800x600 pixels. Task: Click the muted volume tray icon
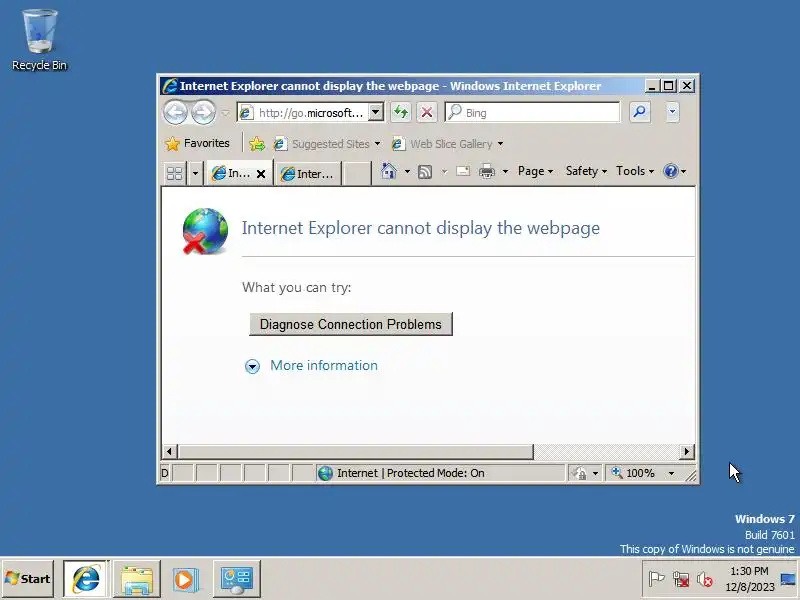(x=705, y=579)
